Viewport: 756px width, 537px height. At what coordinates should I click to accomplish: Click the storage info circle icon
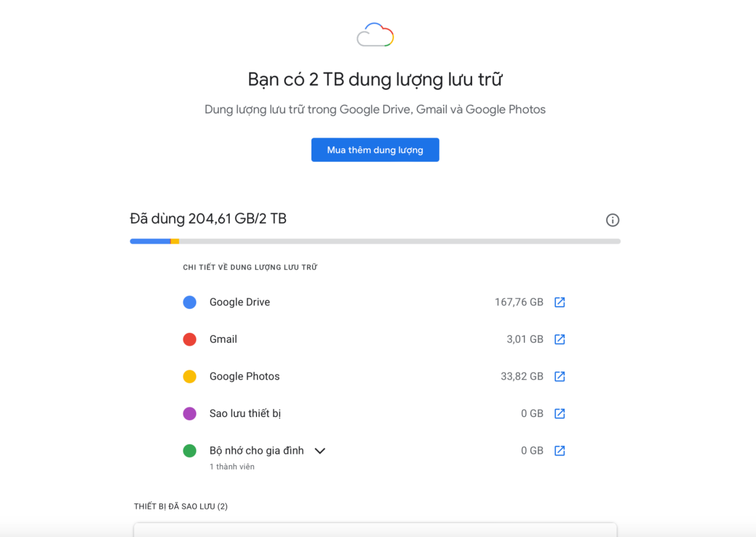coord(612,220)
